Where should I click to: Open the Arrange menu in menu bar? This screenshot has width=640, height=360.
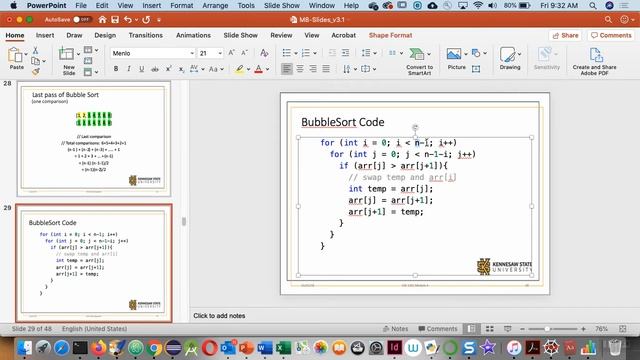(x=215, y=6)
